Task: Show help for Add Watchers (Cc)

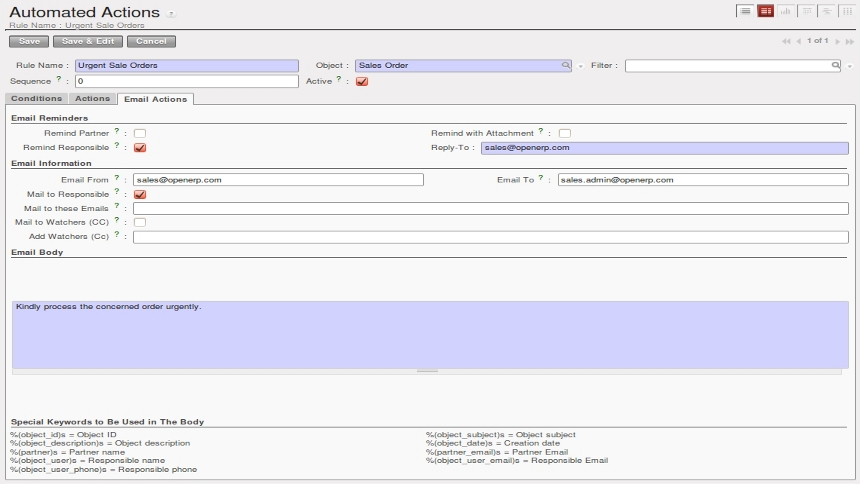Action: click(x=116, y=234)
